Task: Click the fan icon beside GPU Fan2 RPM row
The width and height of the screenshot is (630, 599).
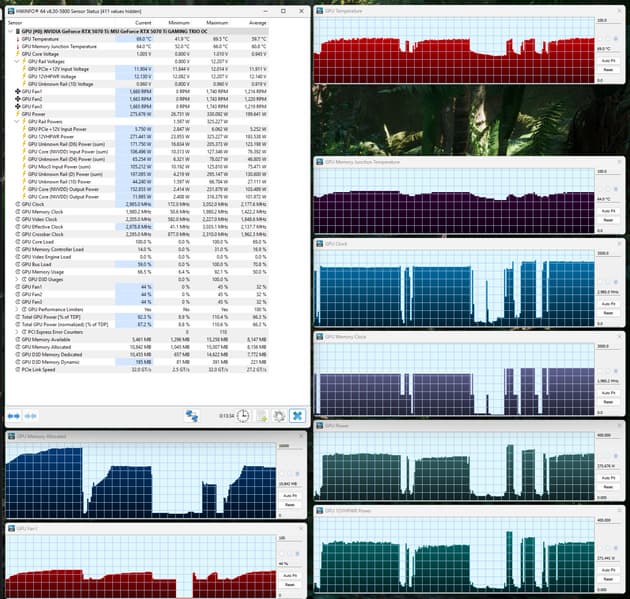Action: pos(18,99)
